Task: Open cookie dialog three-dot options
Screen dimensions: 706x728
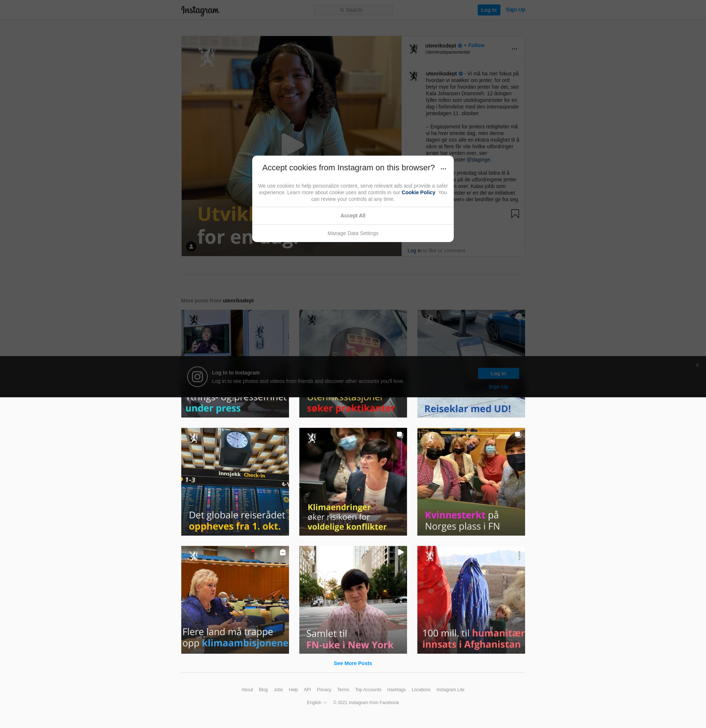Action: tap(443, 168)
